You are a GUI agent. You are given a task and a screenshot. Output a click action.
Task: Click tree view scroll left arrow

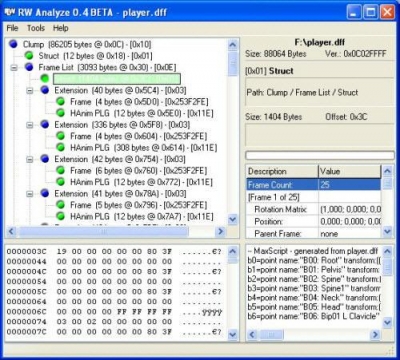(x=11, y=231)
